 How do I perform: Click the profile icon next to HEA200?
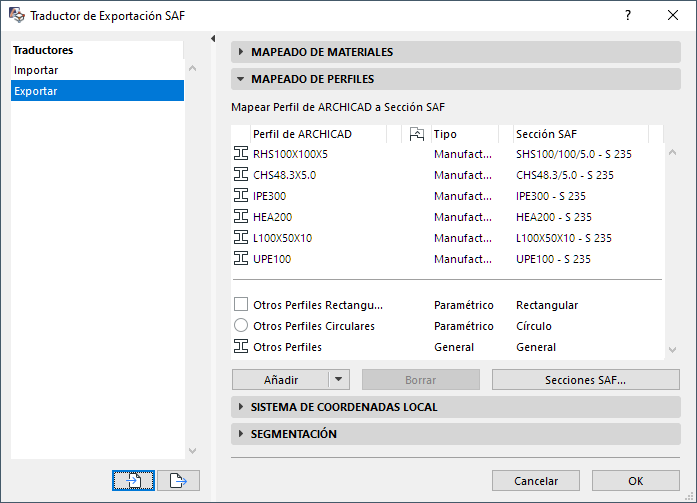tap(241, 217)
